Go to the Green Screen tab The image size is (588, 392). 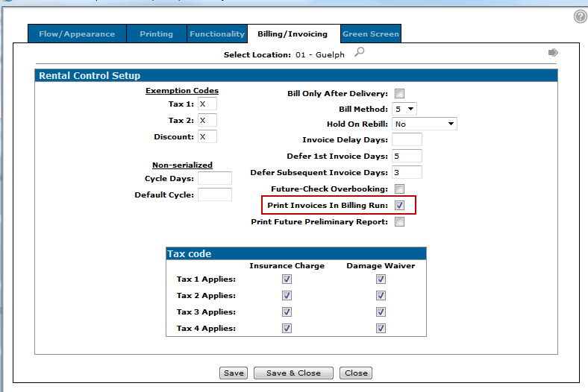tap(371, 34)
